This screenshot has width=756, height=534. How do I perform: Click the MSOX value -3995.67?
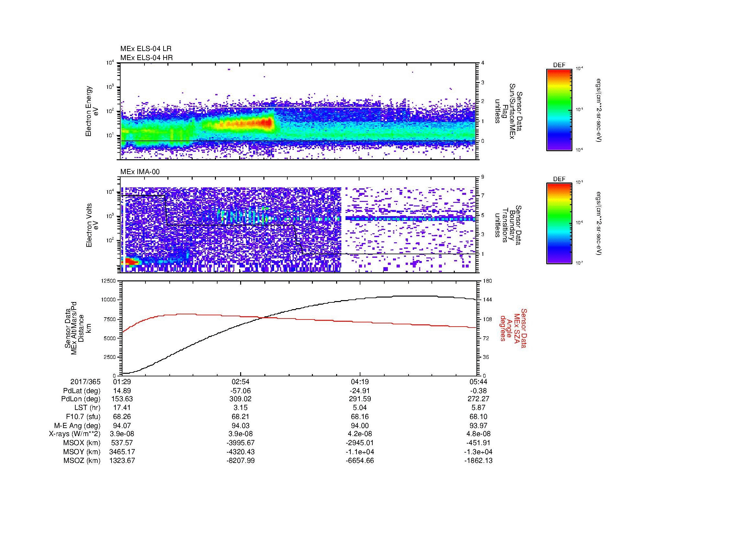241,443
